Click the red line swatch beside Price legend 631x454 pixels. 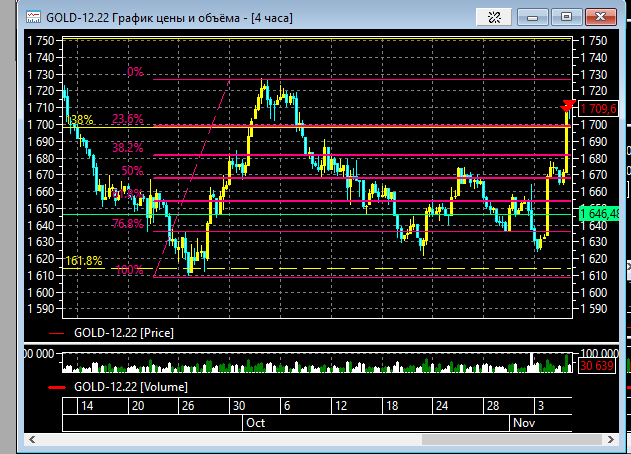point(56,334)
